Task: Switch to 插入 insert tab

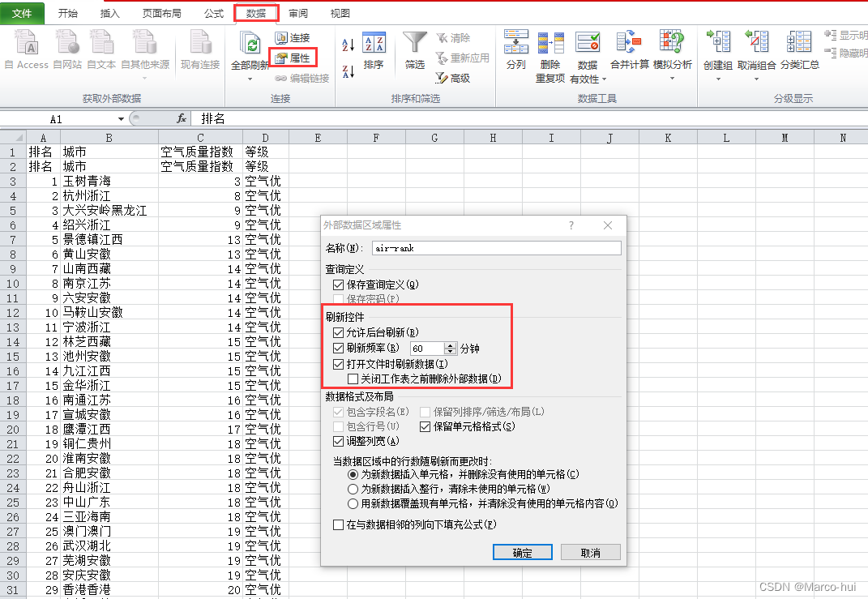Action: [x=109, y=13]
